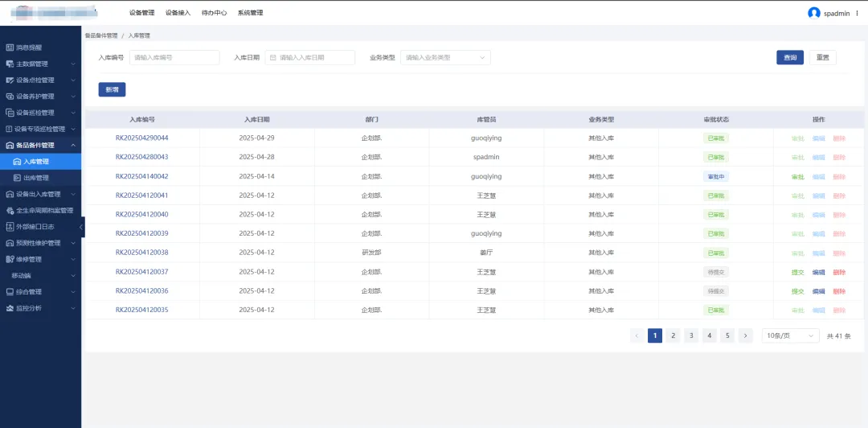Click the 入库日期 date input field
The image size is (868, 428).
[310, 58]
